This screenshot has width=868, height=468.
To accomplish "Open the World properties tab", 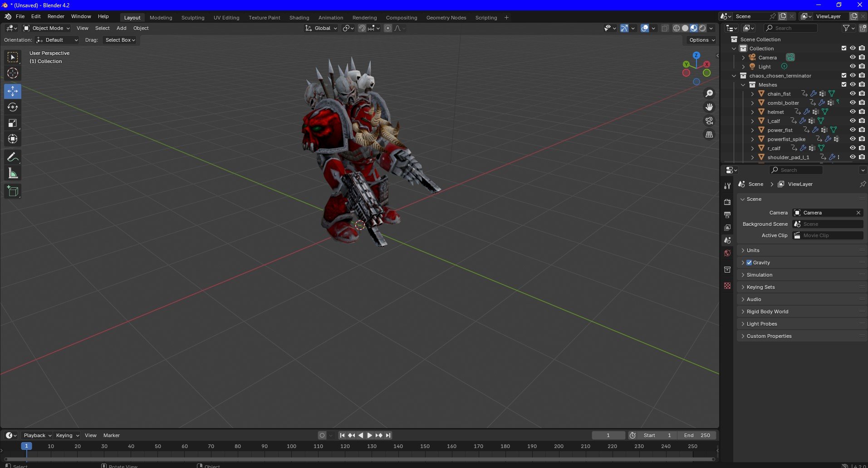I will coord(727,253).
